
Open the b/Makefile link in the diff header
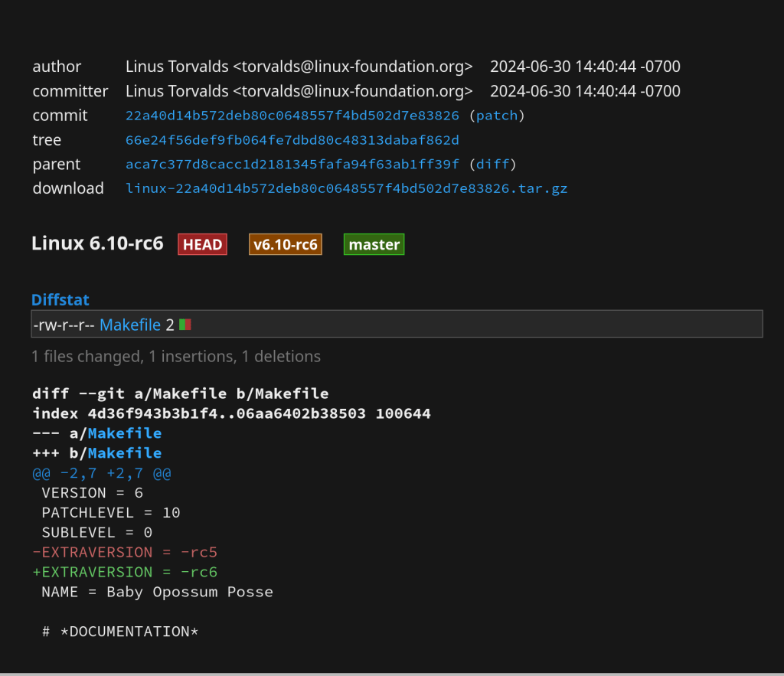coord(135,453)
